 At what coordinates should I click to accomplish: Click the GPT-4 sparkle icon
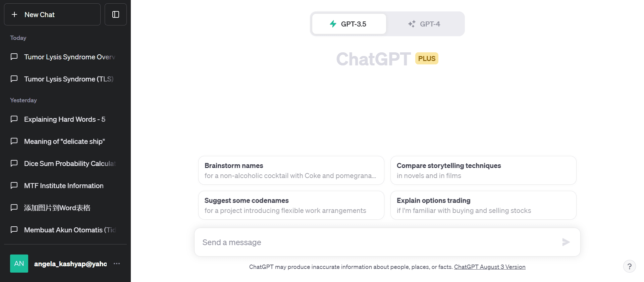412,24
